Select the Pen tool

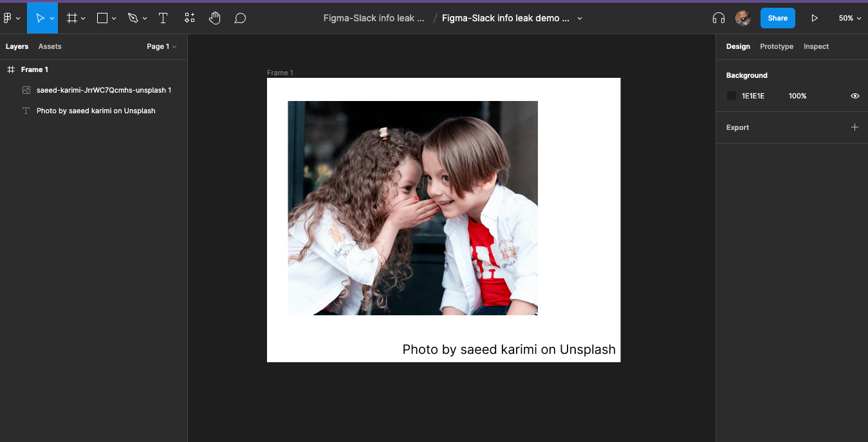[133, 18]
